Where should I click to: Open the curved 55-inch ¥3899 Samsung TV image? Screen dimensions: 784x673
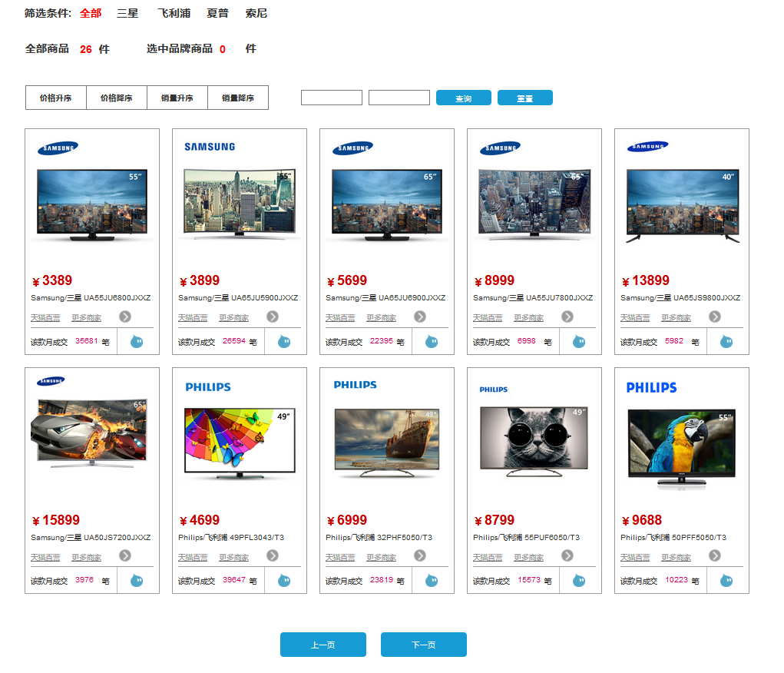click(x=240, y=204)
